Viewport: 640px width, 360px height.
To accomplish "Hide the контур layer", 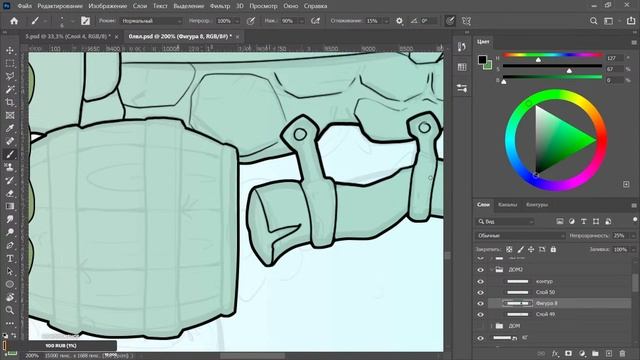I will (x=480, y=281).
